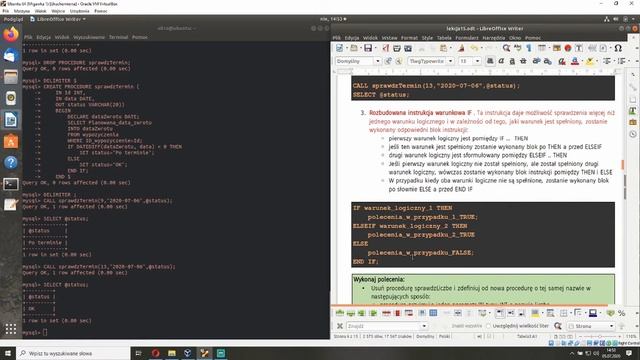640x360 pixels.
Task: Open the Tabela menu in Writer
Action: click(444, 38)
